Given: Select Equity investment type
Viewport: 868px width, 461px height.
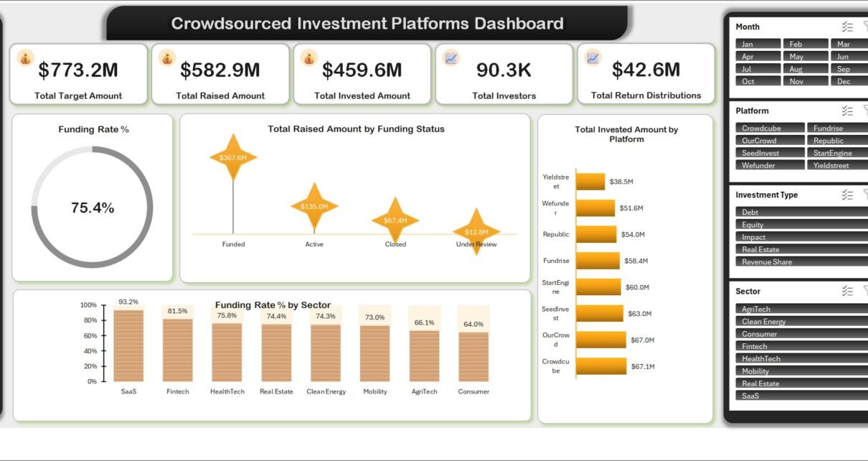Looking at the screenshot, I should tap(802, 225).
